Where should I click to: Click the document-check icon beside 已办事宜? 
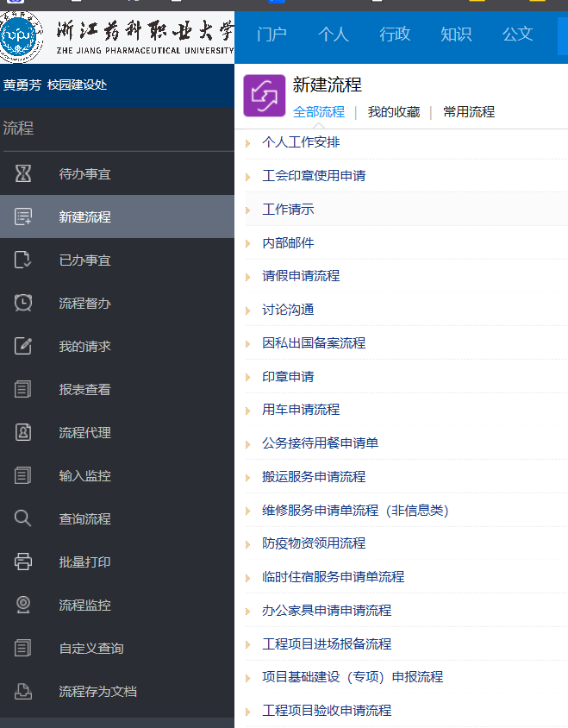click(23, 260)
